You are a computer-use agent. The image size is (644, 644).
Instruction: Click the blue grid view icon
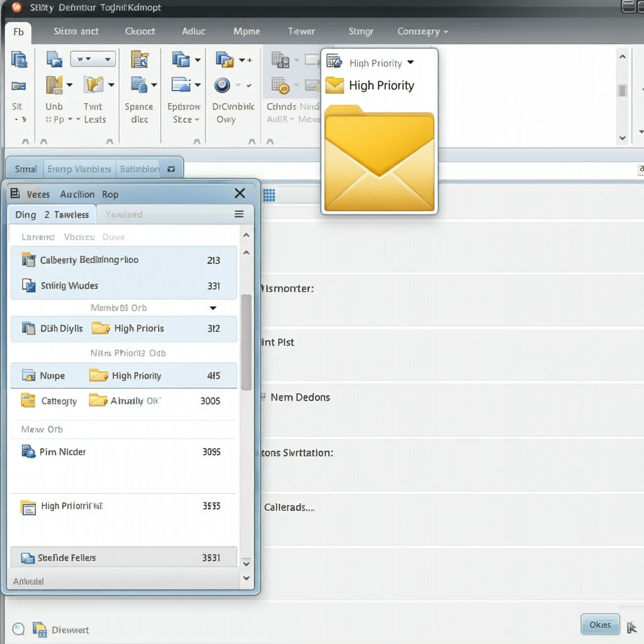pyautogui.click(x=269, y=195)
